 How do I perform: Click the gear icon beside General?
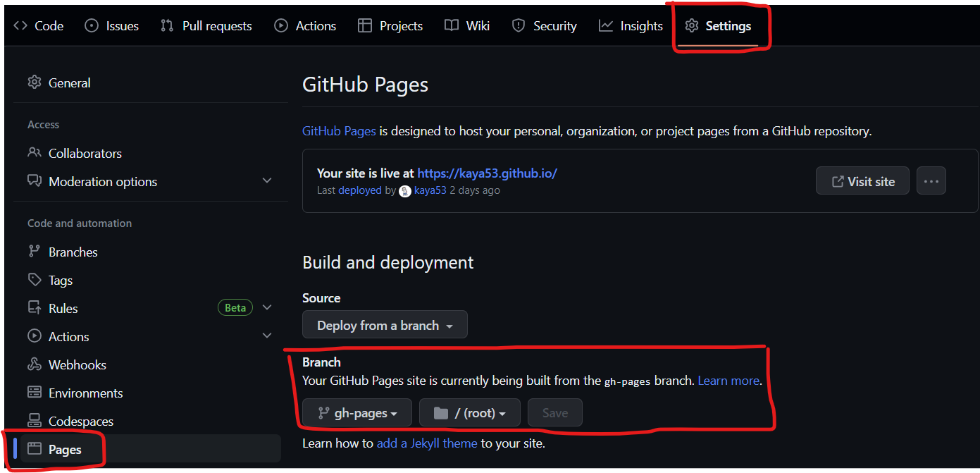click(35, 82)
